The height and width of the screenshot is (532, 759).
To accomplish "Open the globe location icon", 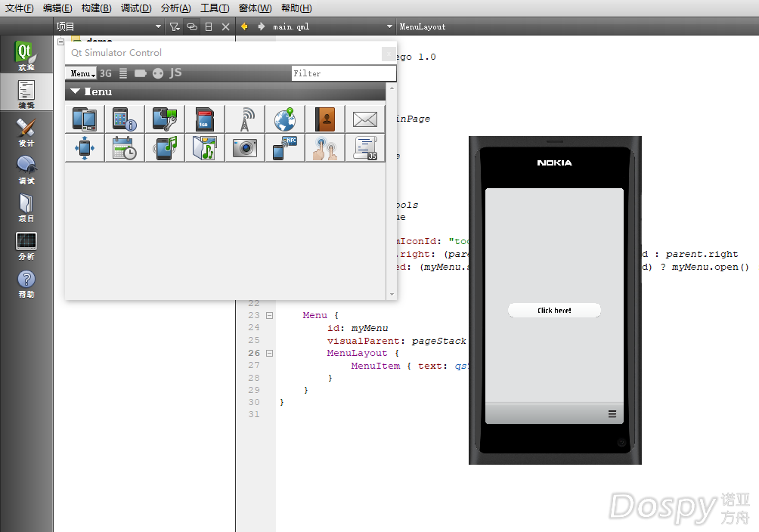I will 285,119.
